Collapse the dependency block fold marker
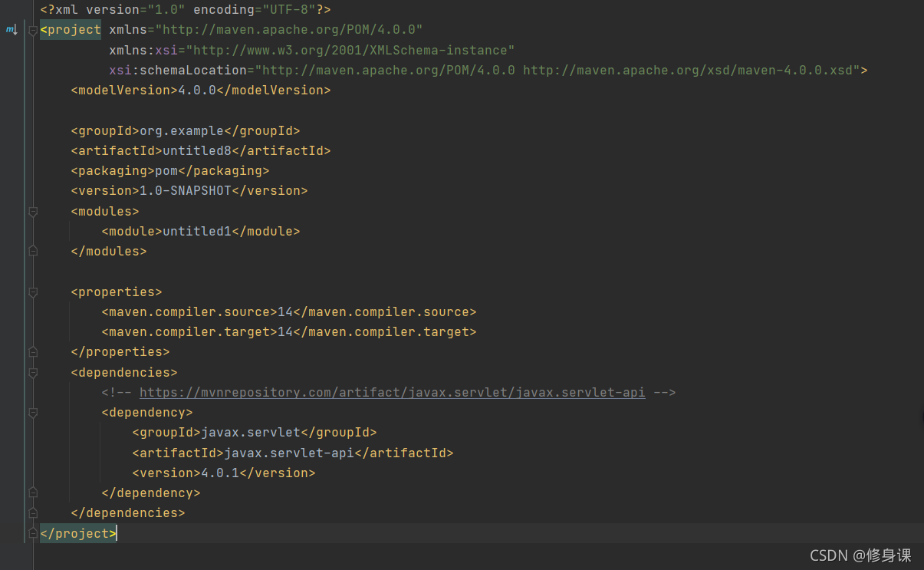Viewport: 924px width, 570px height. (x=33, y=413)
